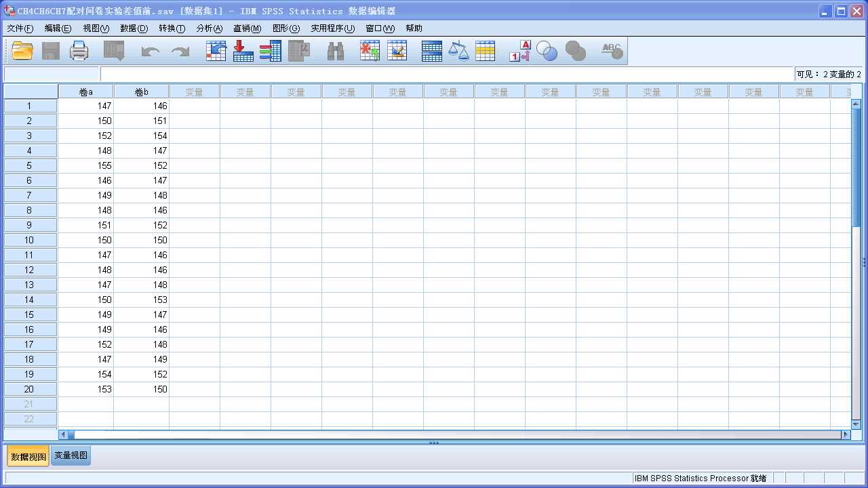The height and width of the screenshot is (488, 868).
Task: Click the Open data document icon
Action: [22, 51]
